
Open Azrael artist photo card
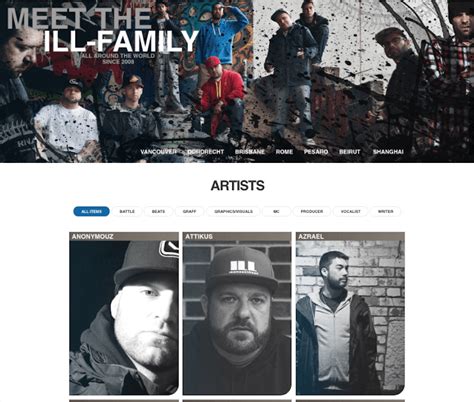pyautogui.click(x=350, y=318)
